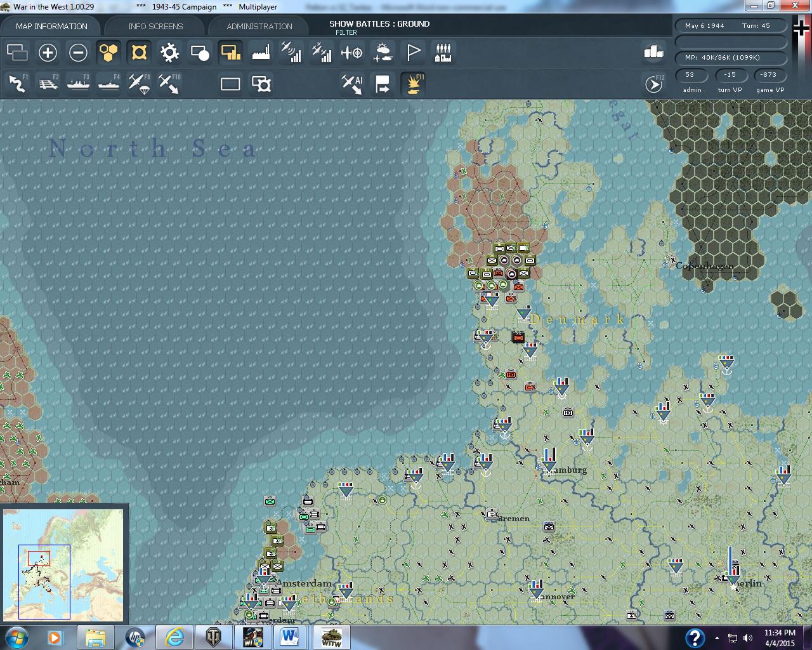Image resolution: width=812 pixels, height=650 pixels.
Task: Click the F12 end turn arrow button
Action: pos(653,84)
